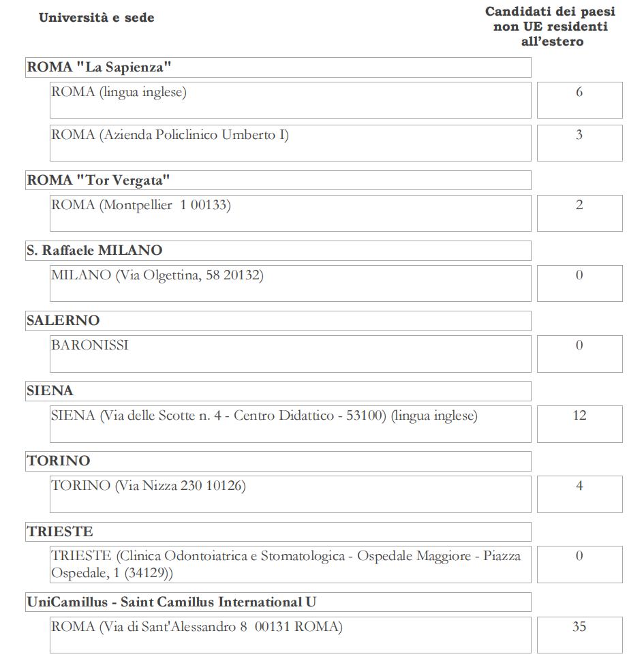Click the value 35 for UniCamillus Roma
Image resolution: width=644 pixels, height=663 pixels.
(580, 635)
